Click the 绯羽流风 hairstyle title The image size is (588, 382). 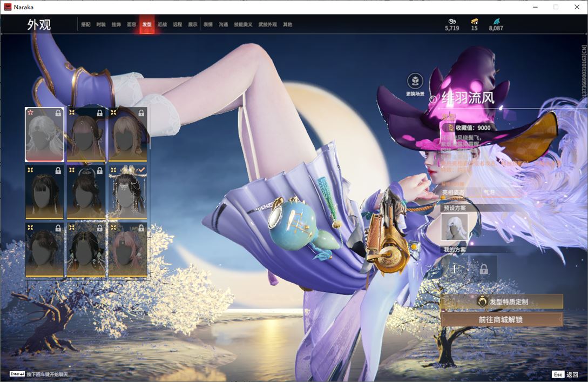pyautogui.click(x=468, y=98)
